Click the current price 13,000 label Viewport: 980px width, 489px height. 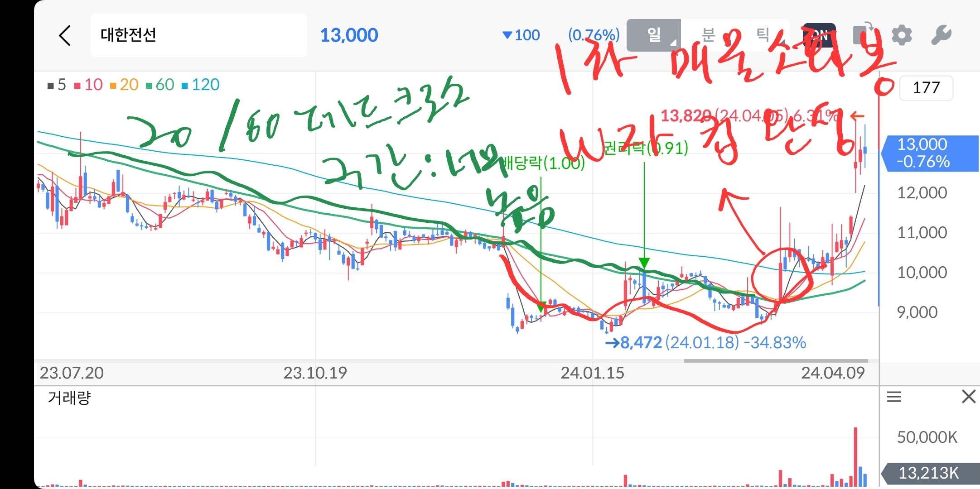point(349,35)
